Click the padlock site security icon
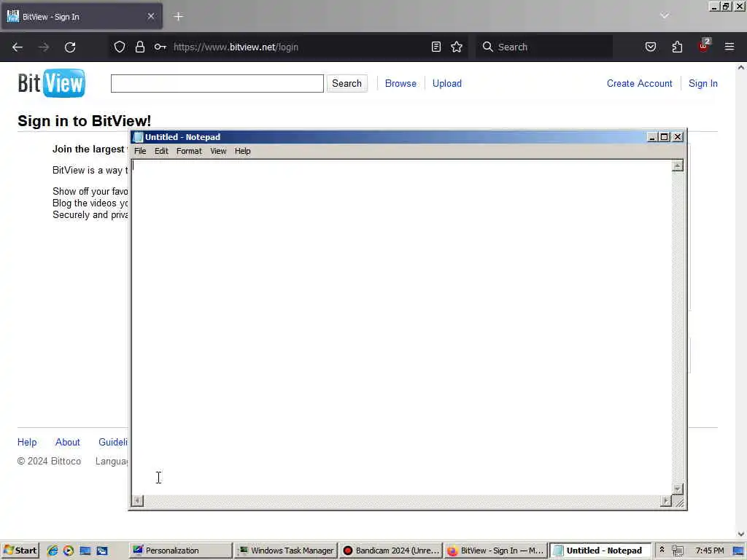 point(139,47)
